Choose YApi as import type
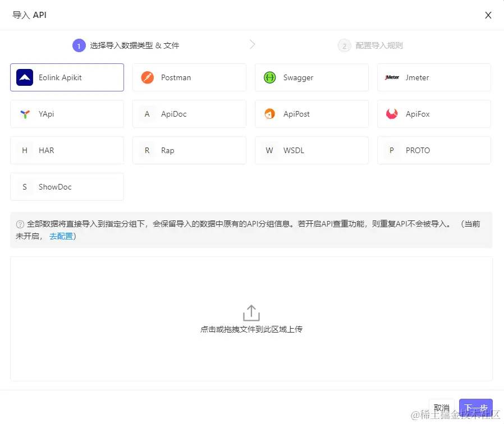 click(67, 114)
